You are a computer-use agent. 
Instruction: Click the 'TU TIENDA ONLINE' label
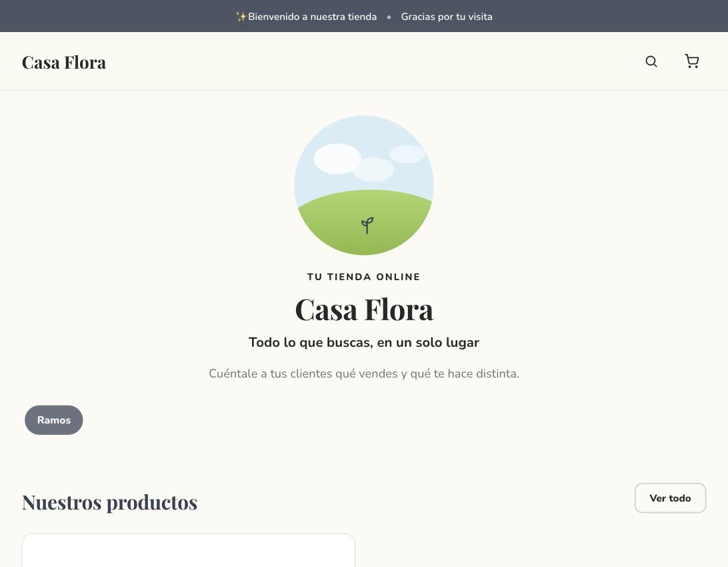tap(364, 277)
